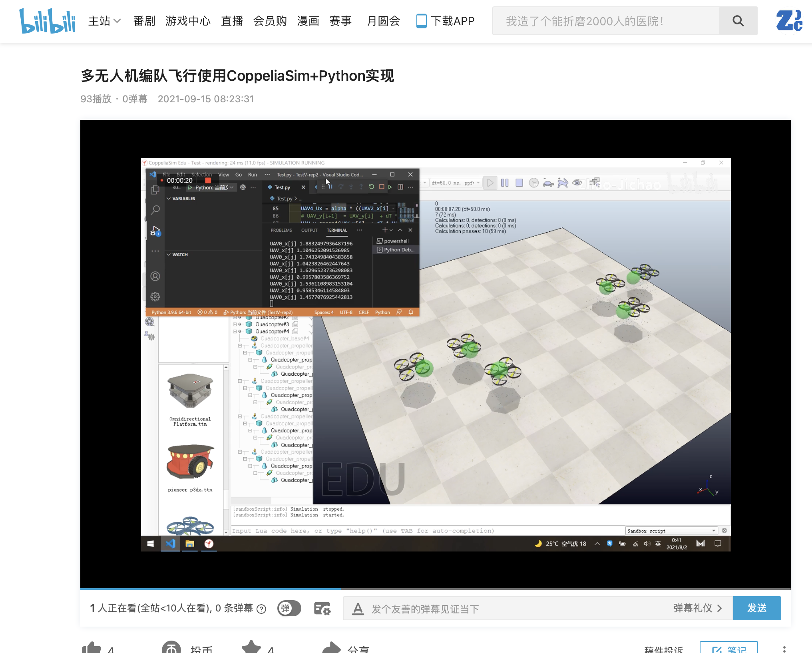This screenshot has width=812, height=653.
Task: Toggle the camera eye icon in CoppeliaSim toolbar
Action: pos(577,183)
